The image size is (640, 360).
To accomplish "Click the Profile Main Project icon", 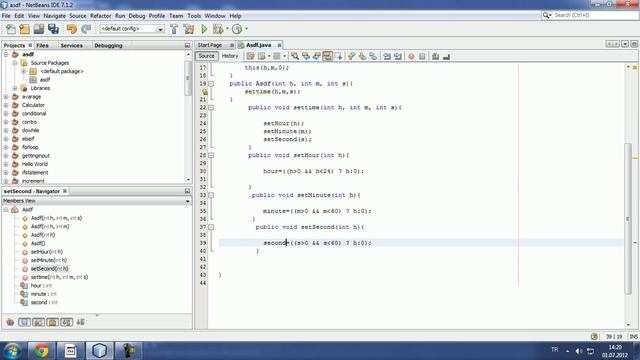I will (x=237, y=29).
